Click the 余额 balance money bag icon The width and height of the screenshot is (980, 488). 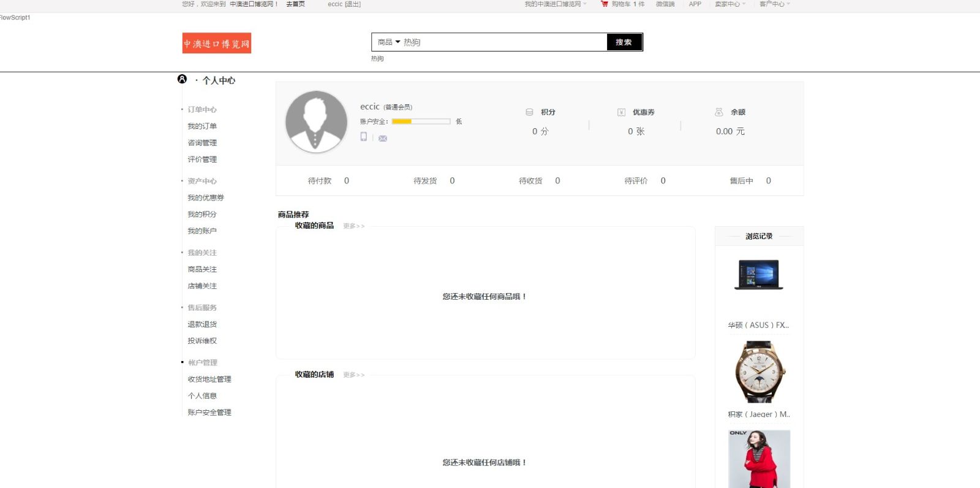click(x=719, y=112)
